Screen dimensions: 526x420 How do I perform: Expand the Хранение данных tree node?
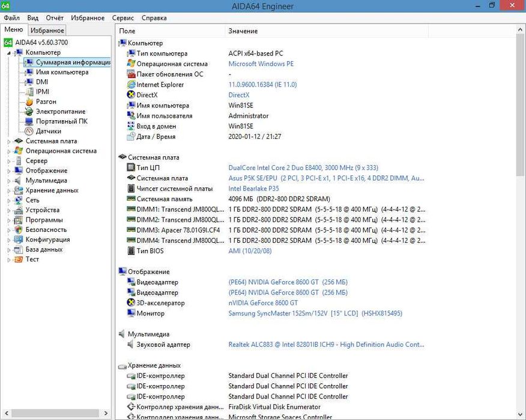(9, 190)
